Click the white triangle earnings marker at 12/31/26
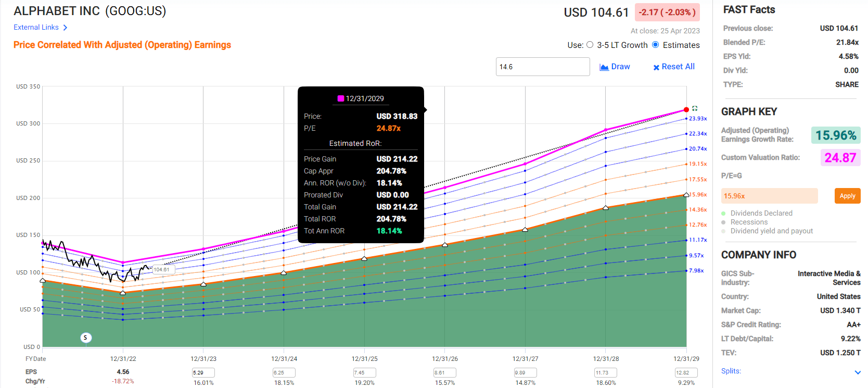This screenshot has height=388, width=868. click(x=445, y=245)
